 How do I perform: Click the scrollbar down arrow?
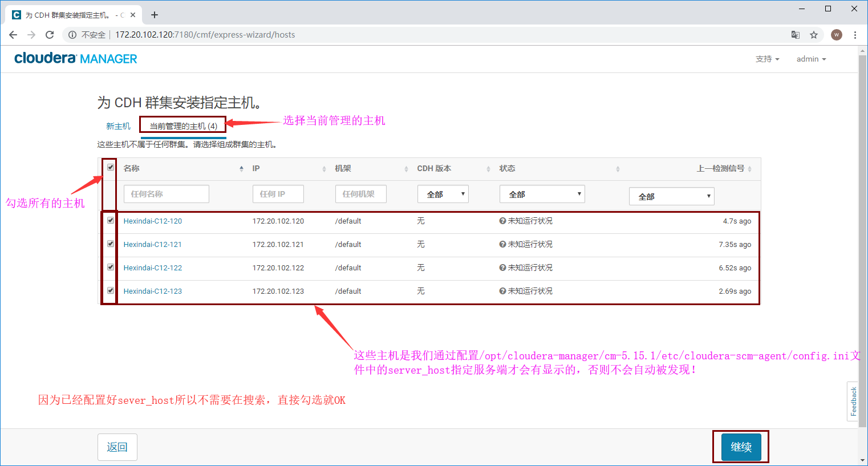point(863,460)
